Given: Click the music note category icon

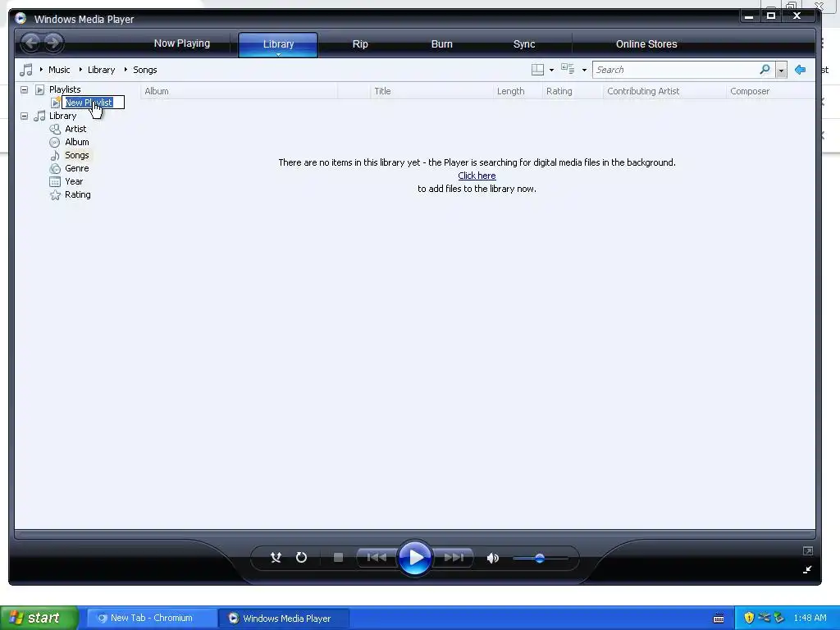Looking at the screenshot, I should coord(26,70).
